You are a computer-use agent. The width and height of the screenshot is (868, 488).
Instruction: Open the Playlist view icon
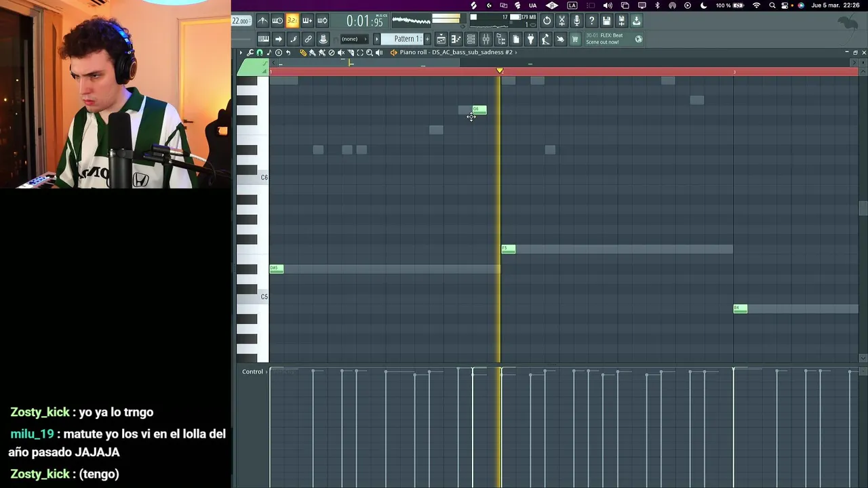pos(440,39)
